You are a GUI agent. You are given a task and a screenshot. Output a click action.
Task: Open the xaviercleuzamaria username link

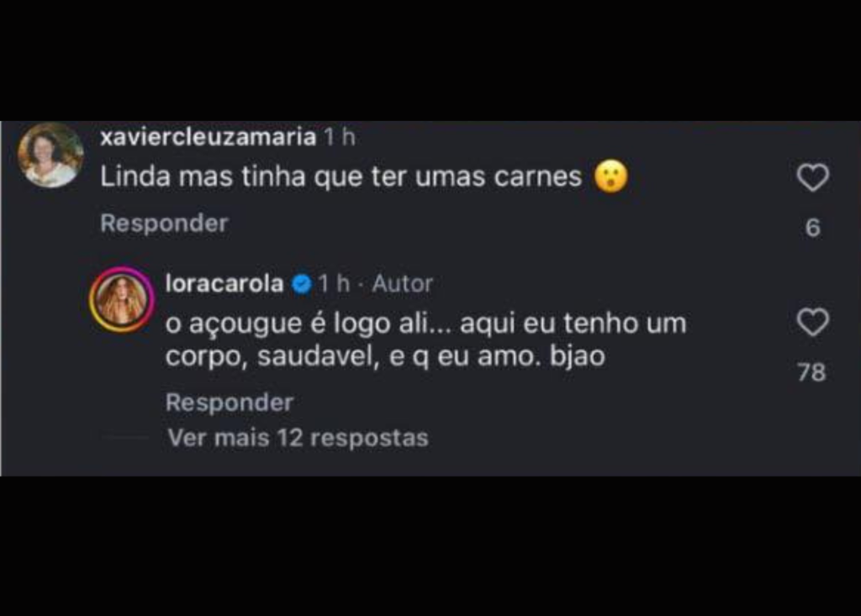click(x=209, y=137)
